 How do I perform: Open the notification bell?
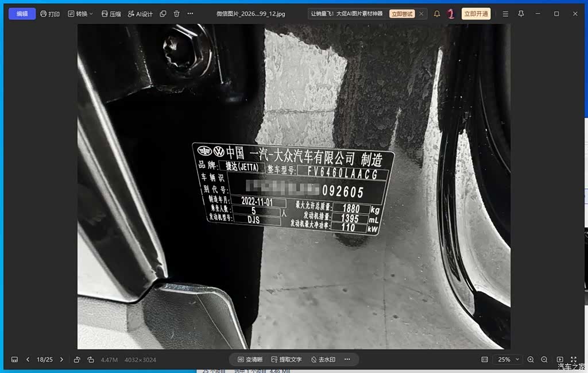coord(437,14)
